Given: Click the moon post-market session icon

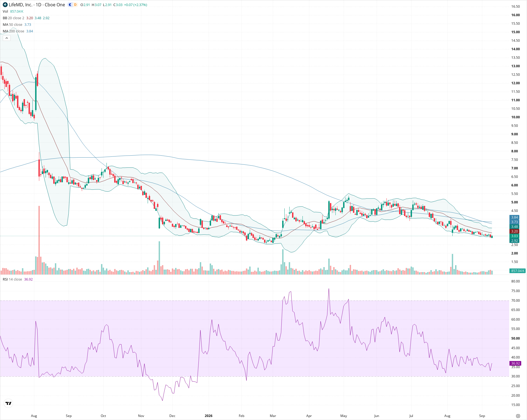Looking at the screenshot, I should pos(70,5).
